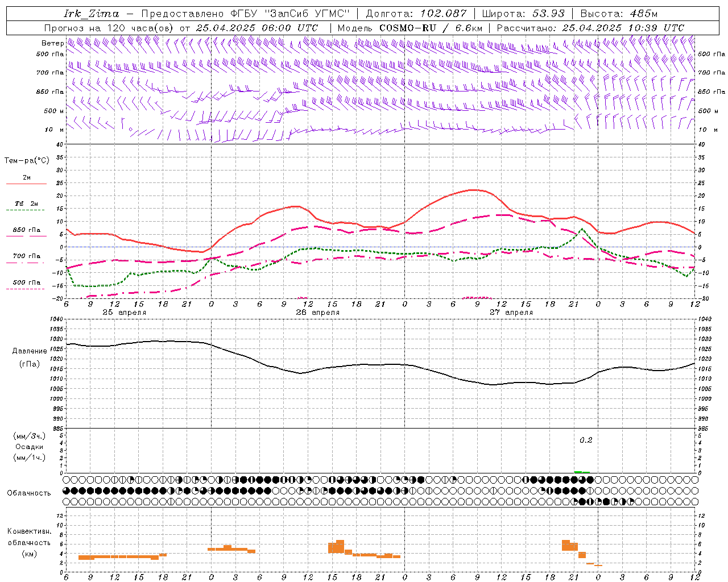Click the "Осадки" precipitation label
Screen dimensions: 728x582
[x=30, y=447]
